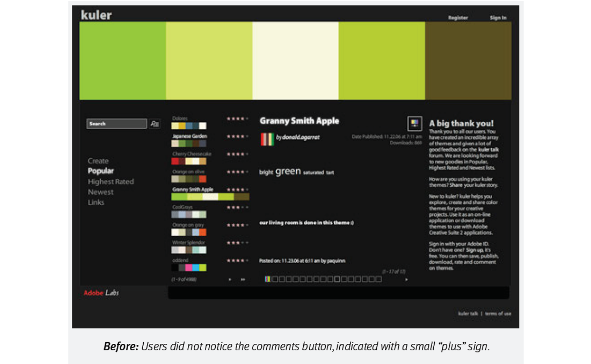Click the Adobe Labs logo
The width and height of the screenshot is (591, 364).
[101, 293]
